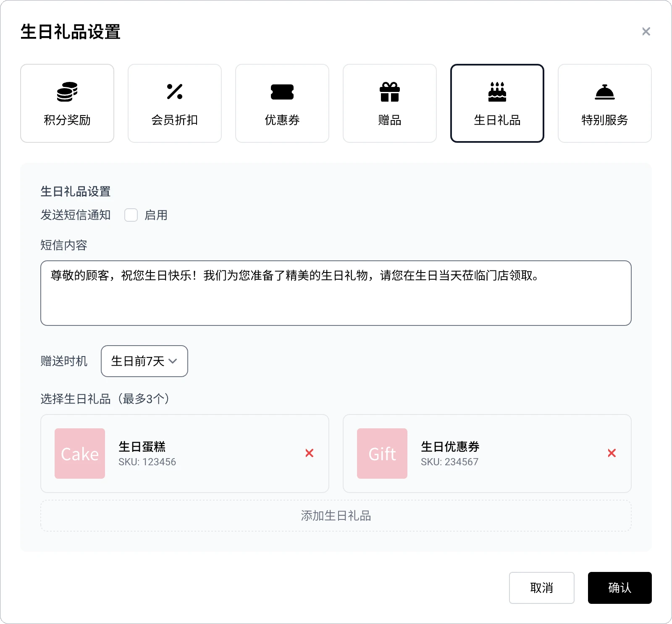Click the pink Cake thumbnail
The image size is (672, 624).
(x=80, y=454)
